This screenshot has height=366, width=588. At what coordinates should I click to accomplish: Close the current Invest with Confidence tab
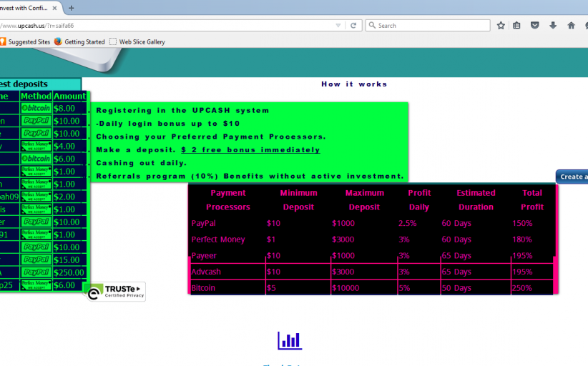[x=54, y=8]
